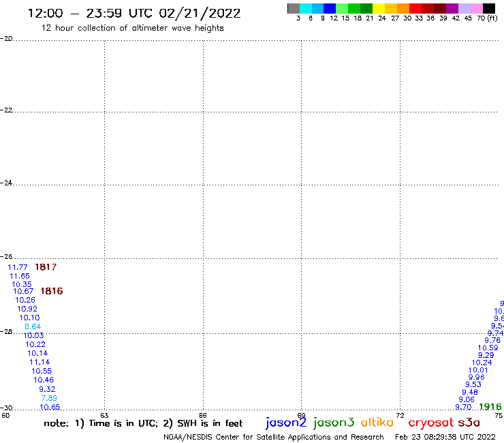The height and width of the screenshot is (443, 504).
Task: Click the wave height value 10.92
Action: 27,309
